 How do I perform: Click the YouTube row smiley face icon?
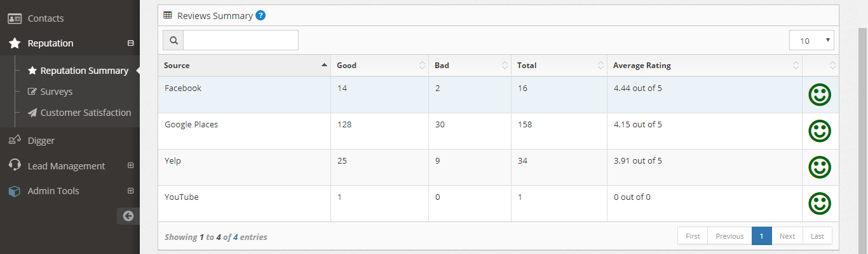click(820, 204)
